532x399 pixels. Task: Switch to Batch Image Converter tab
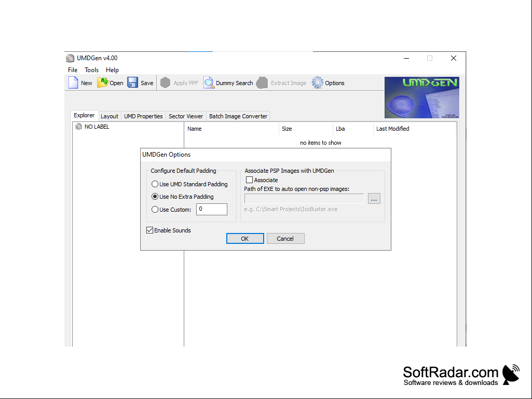point(238,116)
